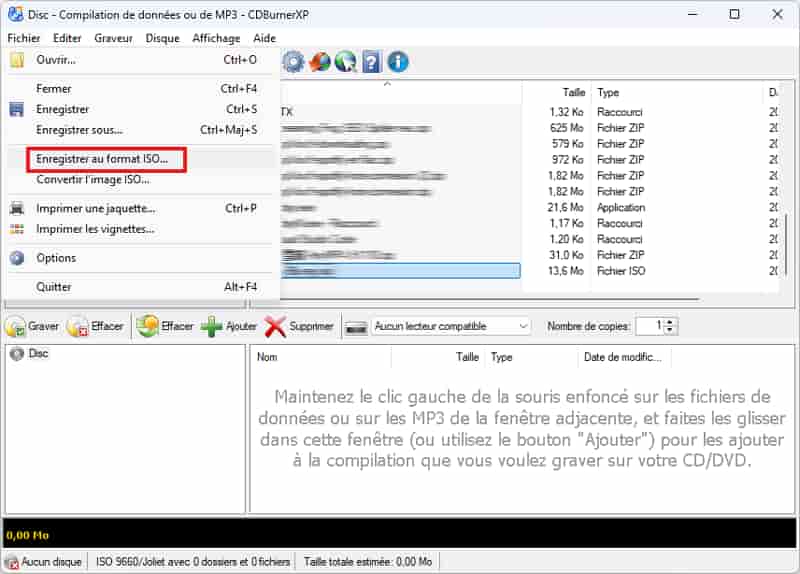800x574 pixels.
Task: Open the Editer menu
Action: point(67,38)
